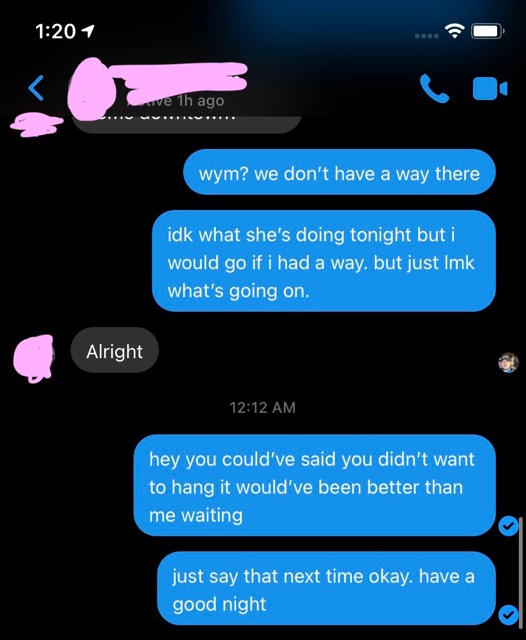Image resolution: width=526 pixels, height=640 pixels.
Task: Select the 'wym? we don't have a way there' message
Action: pos(339,172)
